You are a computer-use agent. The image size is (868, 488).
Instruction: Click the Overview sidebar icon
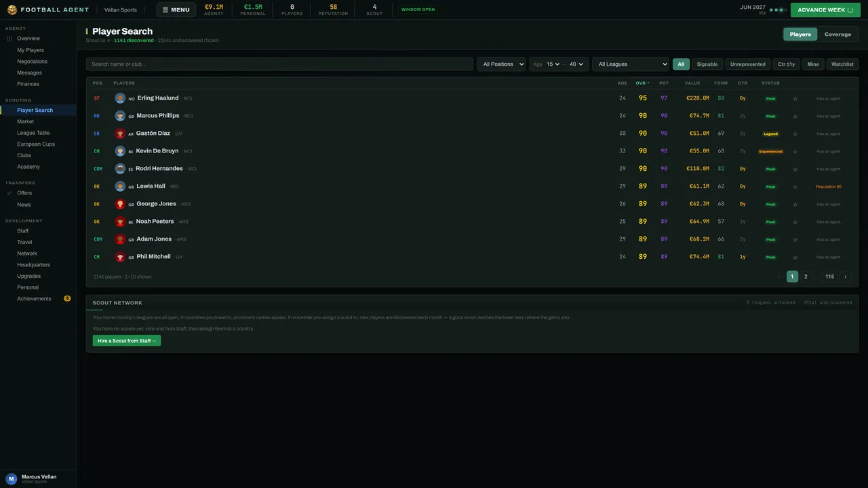9,39
